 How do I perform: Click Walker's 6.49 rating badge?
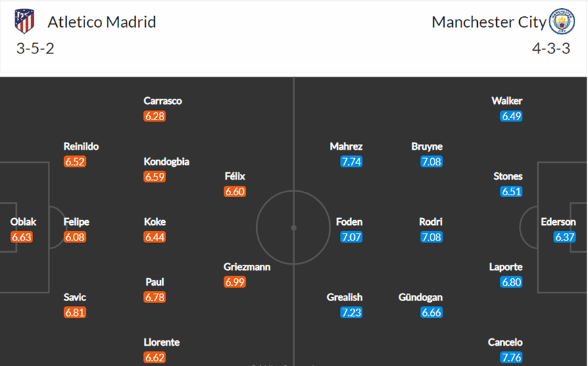point(511,116)
